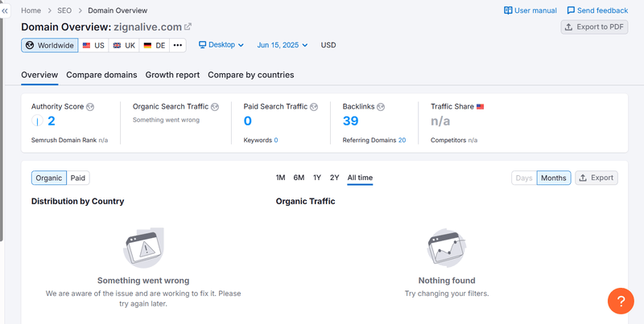The image size is (644, 324).
Task: Open the orange help question mark button
Action: [x=621, y=301]
